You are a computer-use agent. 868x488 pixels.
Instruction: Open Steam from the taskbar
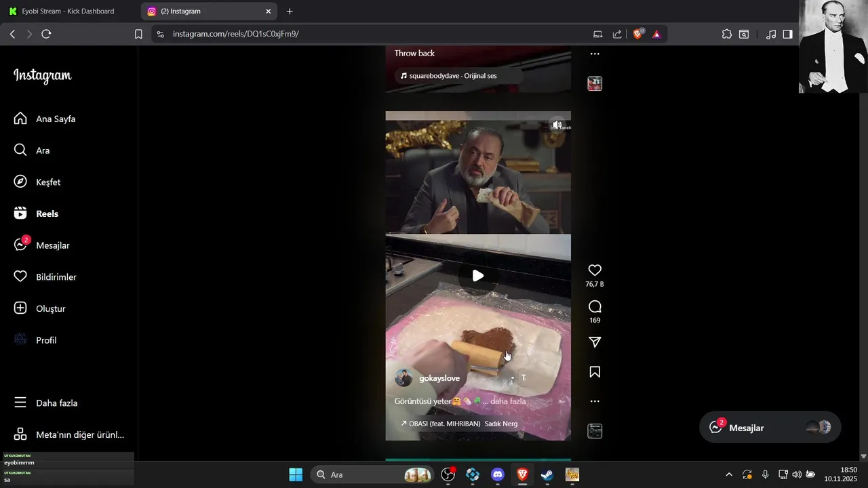pos(547,474)
